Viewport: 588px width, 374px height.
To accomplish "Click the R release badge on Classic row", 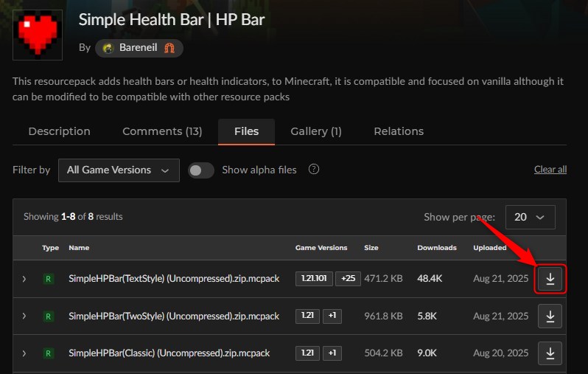I will (48, 353).
